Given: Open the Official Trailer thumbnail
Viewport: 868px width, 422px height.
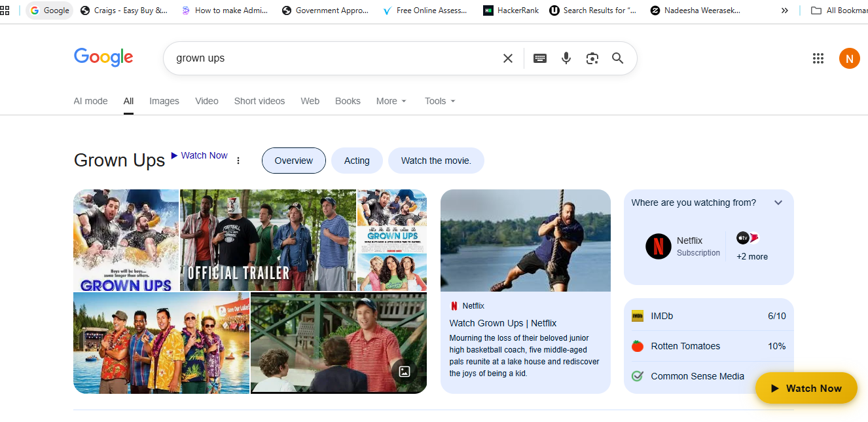Looking at the screenshot, I should pos(268,240).
